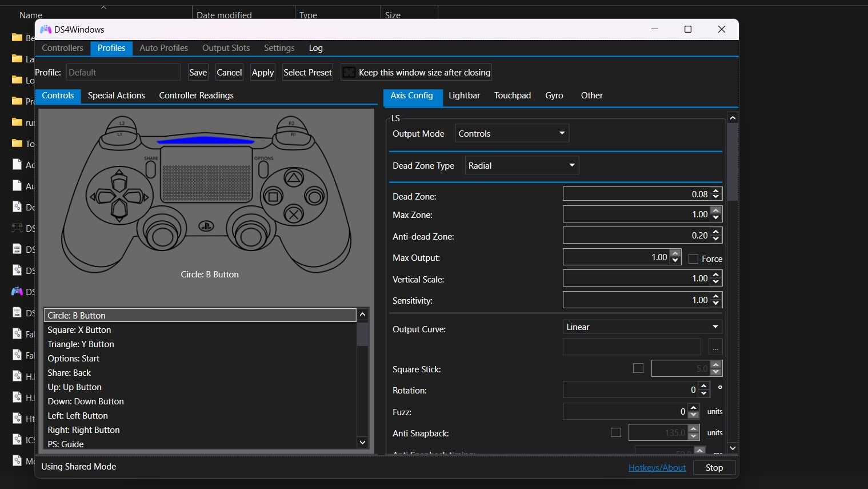Click the D-pad left arrow on diagram
The height and width of the screenshot is (489, 868).
pyautogui.click(x=103, y=197)
